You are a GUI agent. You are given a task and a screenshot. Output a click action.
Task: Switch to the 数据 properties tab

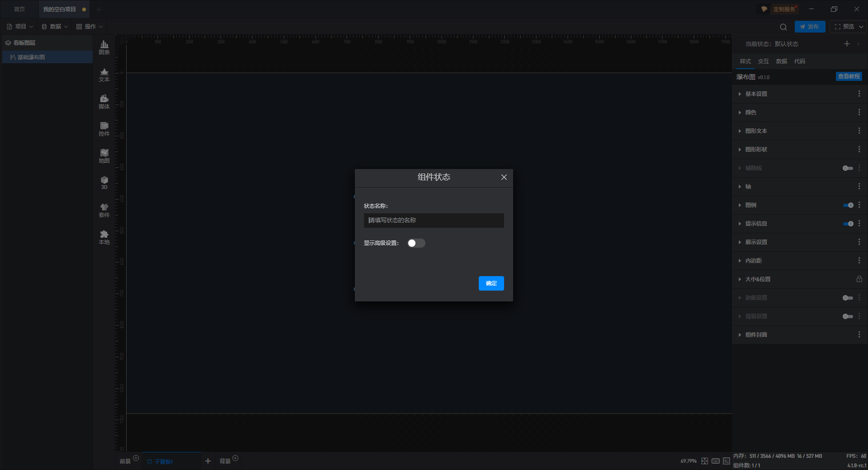click(782, 61)
